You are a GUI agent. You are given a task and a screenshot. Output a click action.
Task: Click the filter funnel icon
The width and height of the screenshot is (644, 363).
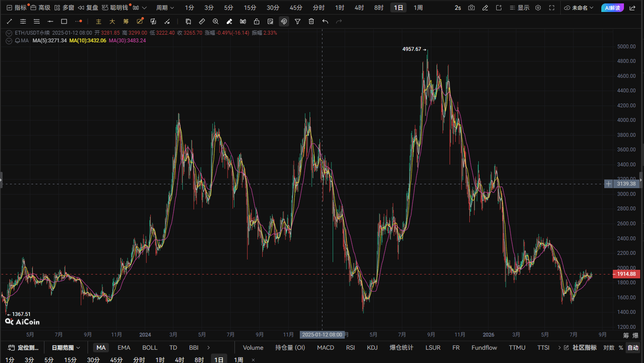pos(298,21)
